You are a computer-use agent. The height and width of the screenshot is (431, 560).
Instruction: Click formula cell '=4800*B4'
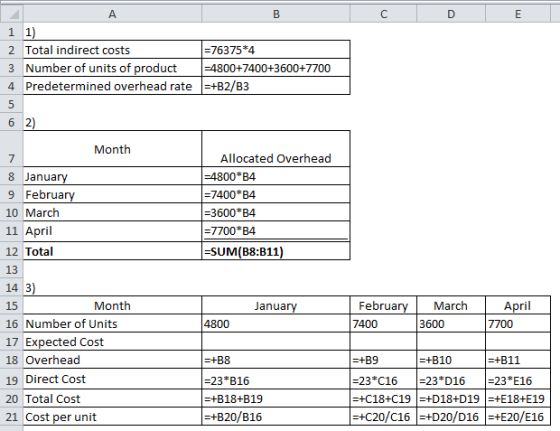[x=276, y=176]
